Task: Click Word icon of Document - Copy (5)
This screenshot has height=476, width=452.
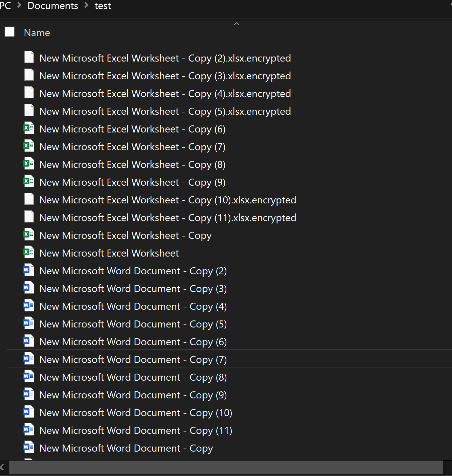Action: click(x=28, y=323)
